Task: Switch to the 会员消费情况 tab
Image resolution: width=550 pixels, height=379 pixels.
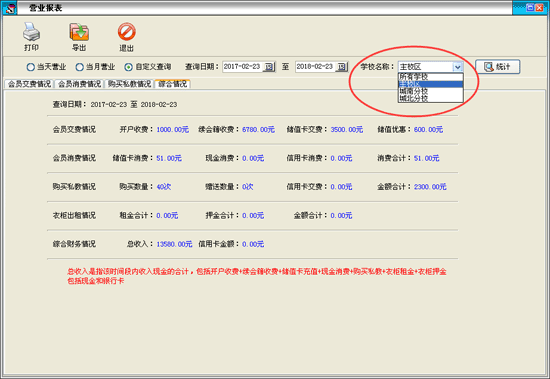Action: pyautogui.click(x=80, y=84)
